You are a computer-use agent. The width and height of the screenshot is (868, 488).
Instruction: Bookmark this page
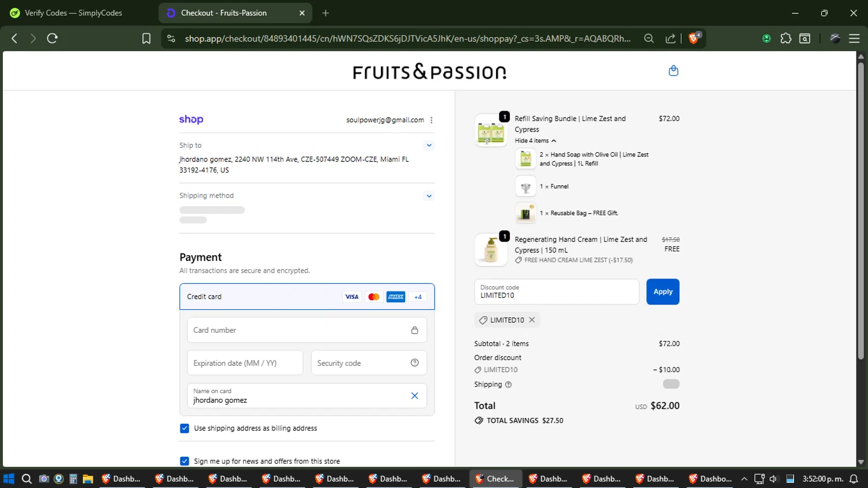pyautogui.click(x=146, y=38)
